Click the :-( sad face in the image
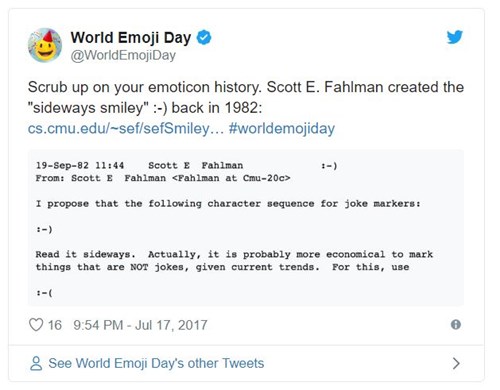This screenshot has width=500, height=390. tap(44, 293)
